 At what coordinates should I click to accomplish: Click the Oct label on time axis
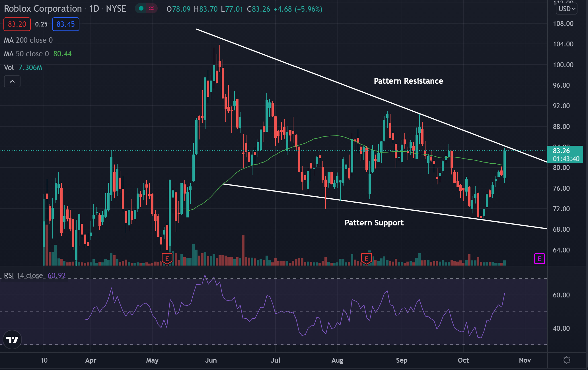463,360
